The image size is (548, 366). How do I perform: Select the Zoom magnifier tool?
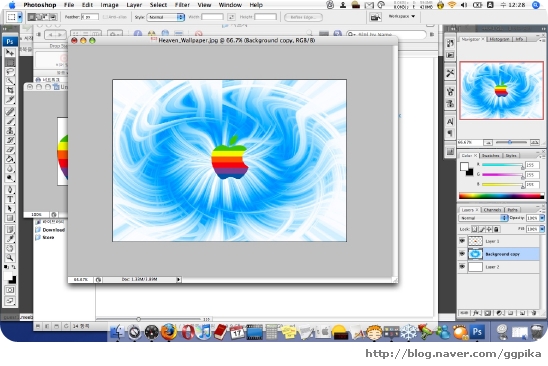click(x=10, y=258)
